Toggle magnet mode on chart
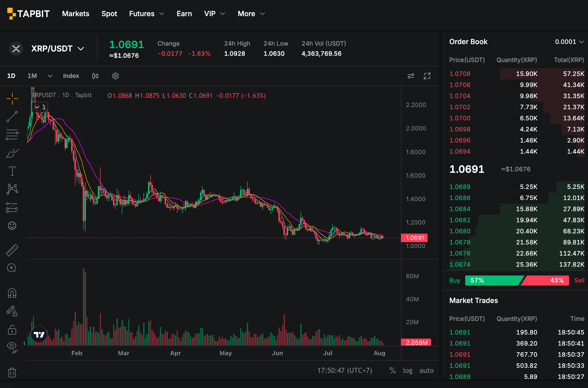The image size is (588, 388). coord(12,293)
